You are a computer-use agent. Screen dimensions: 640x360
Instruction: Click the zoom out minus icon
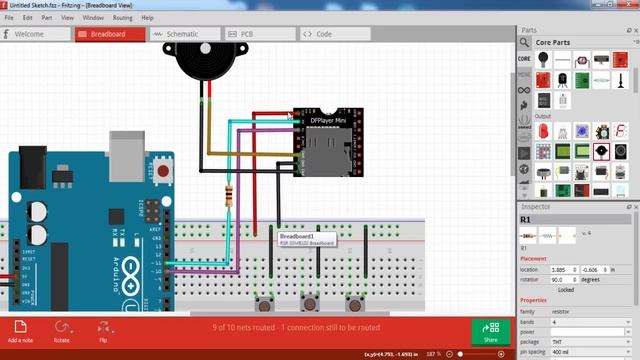click(449, 354)
